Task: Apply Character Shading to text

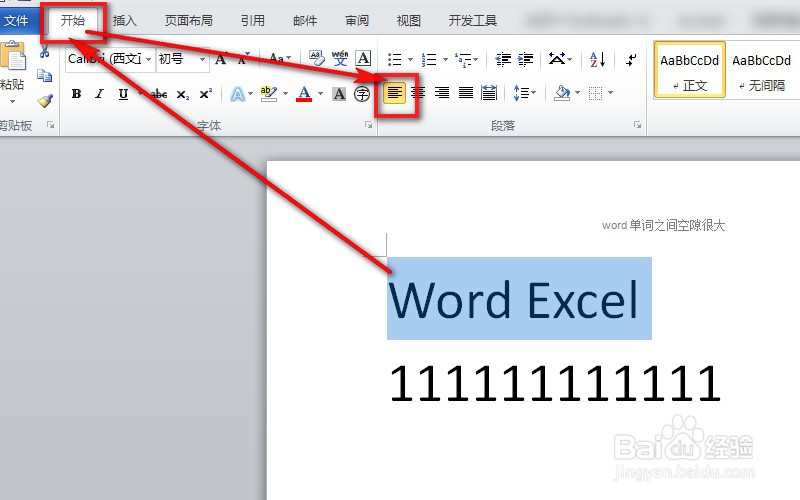Action: pyautogui.click(x=339, y=94)
